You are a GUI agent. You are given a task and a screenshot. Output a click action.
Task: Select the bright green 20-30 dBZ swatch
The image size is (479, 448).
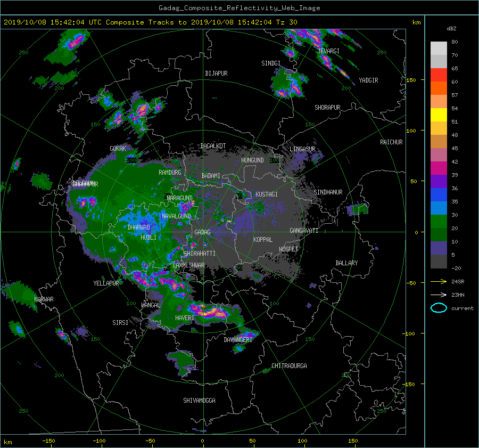439,222
